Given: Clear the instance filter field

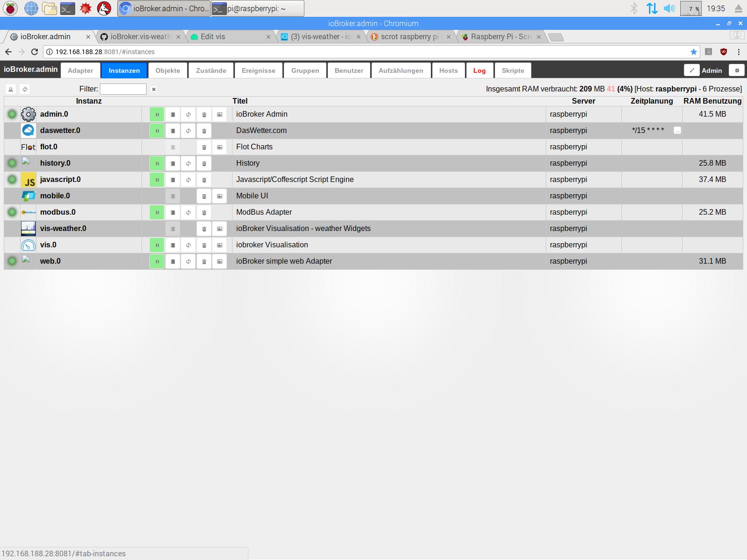Looking at the screenshot, I should [154, 89].
